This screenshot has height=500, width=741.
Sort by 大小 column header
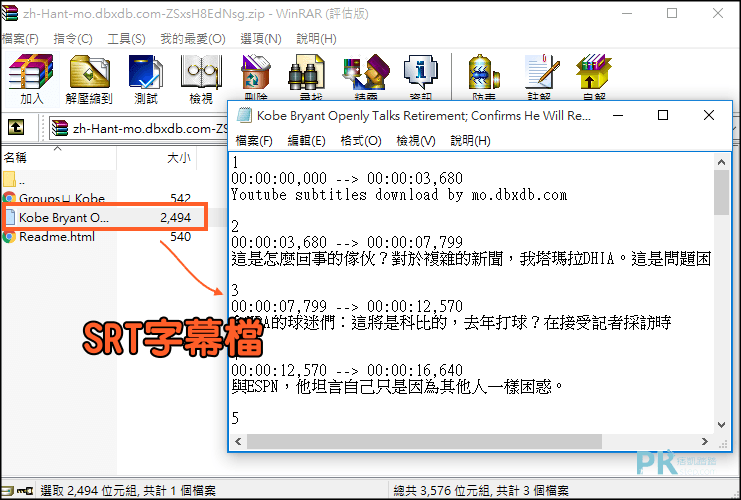pos(157,157)
